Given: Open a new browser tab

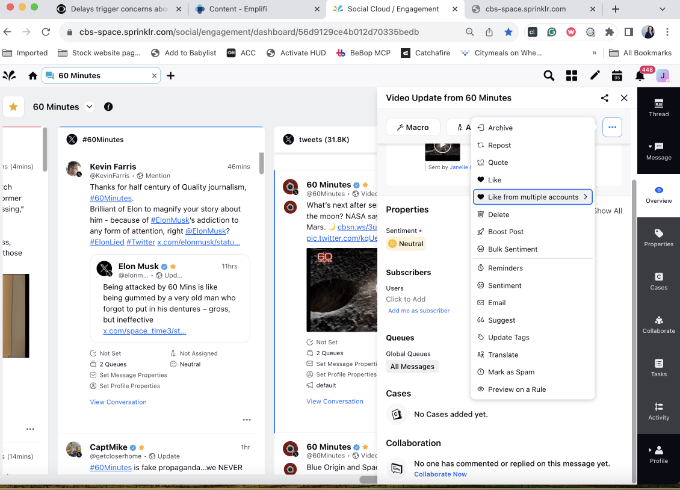Looking at the screenshot, I should click(615, 9).
